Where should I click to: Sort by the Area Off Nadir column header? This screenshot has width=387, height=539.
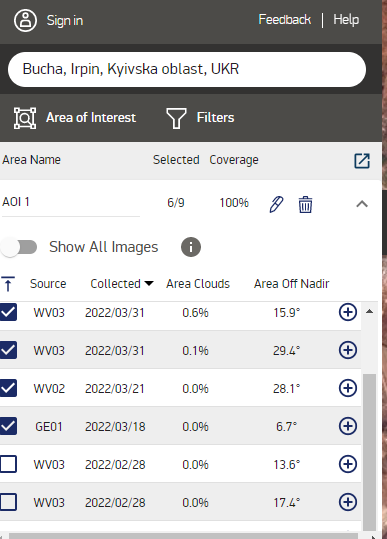[291, 284]
